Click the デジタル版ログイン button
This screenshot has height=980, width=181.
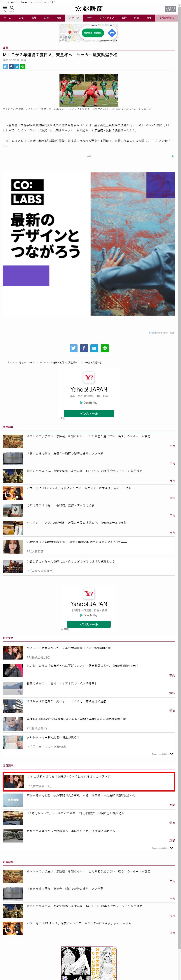pos(170,9)
